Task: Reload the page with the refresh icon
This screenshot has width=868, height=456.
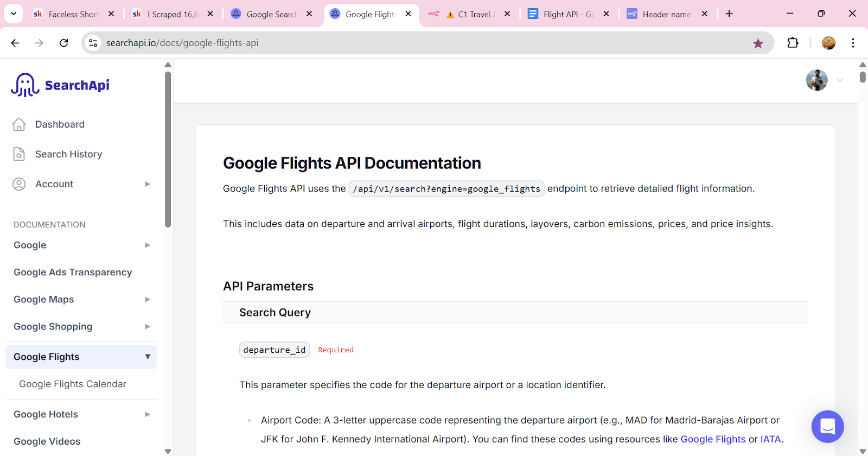Action: 64,43
